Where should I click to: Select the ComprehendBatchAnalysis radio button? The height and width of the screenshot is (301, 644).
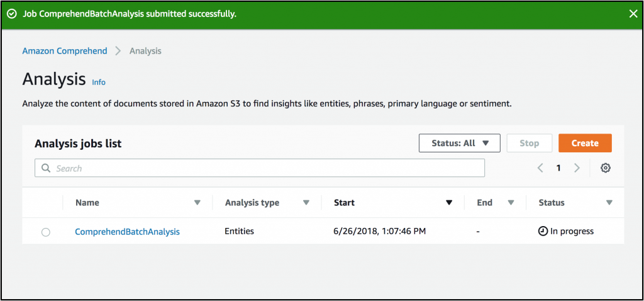point(46,232)
